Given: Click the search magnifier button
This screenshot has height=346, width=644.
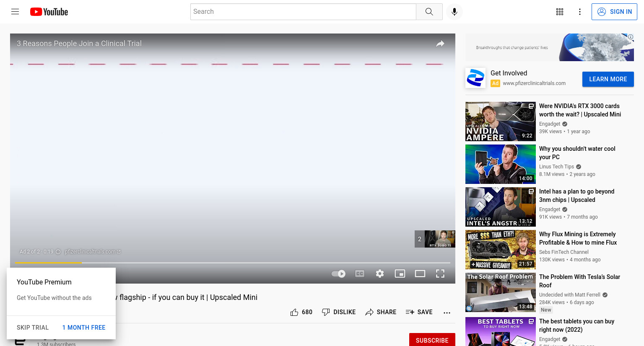Looking at the screenshot, I should point(429,12).
